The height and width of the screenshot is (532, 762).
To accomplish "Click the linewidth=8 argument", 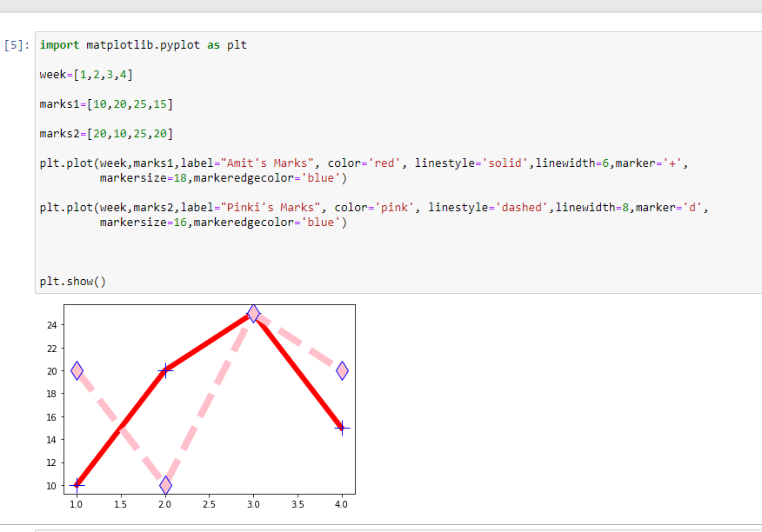I will click(592, 208).
